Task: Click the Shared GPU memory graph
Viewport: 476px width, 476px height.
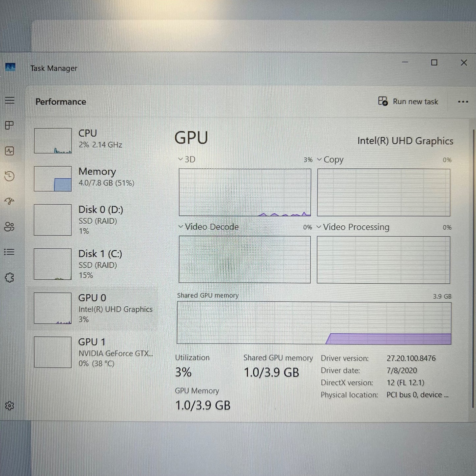Action: pos(313,322)
